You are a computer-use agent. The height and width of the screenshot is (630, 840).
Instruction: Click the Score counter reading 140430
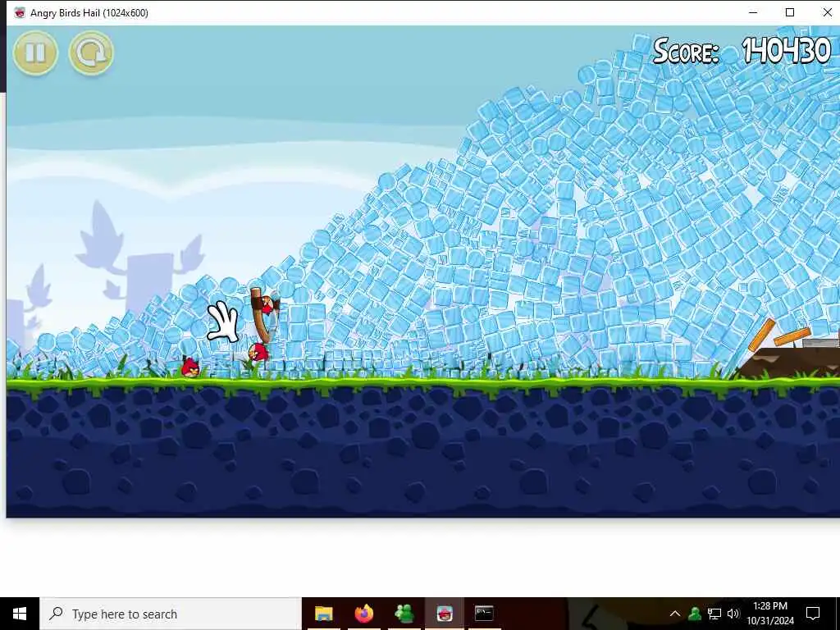(742, 51)
